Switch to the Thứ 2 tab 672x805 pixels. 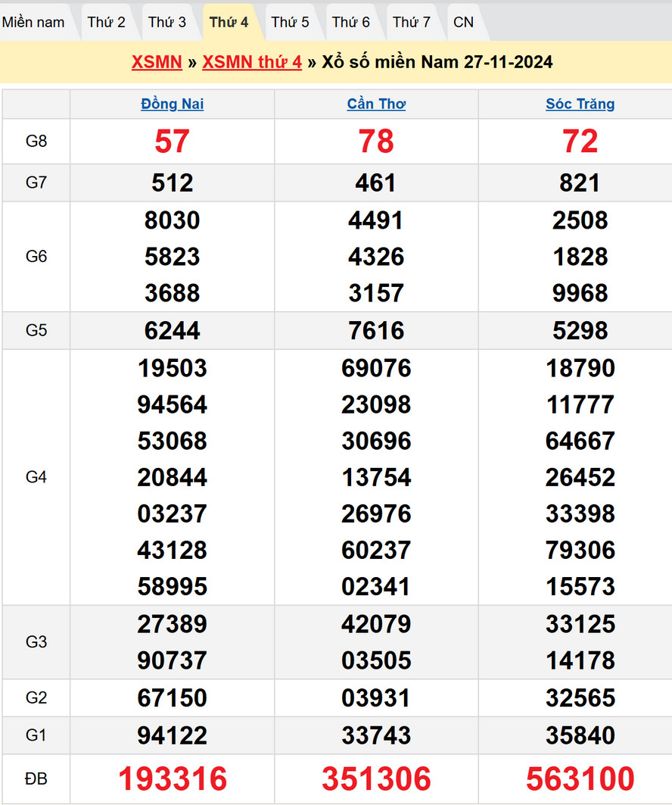click(x=106, y=22)
